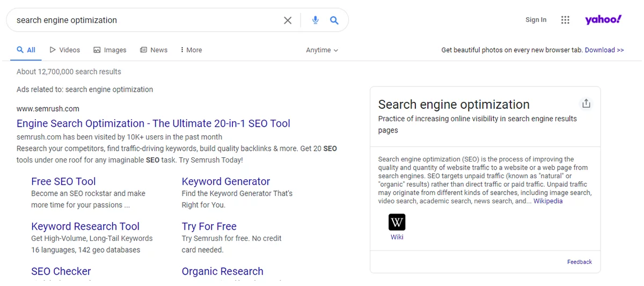Click the www.semrush.com URL text
The height and width of the screenshot is (286, 644).
48,108
